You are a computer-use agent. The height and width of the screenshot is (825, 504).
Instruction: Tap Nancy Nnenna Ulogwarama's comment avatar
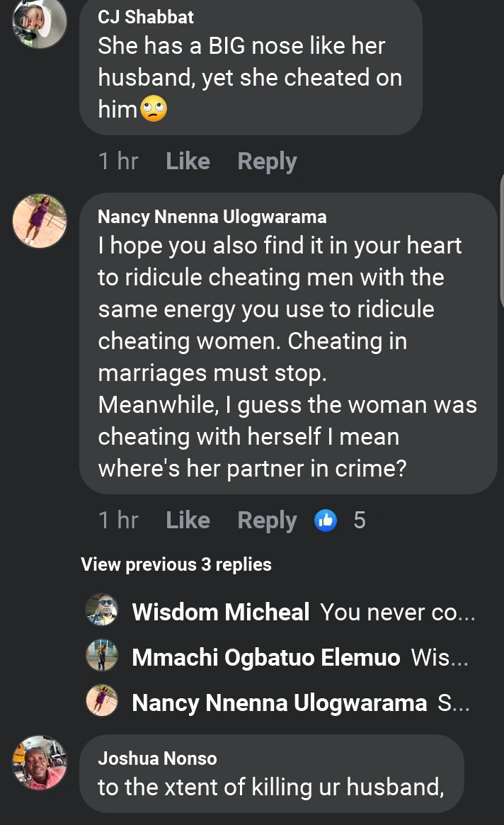[x=40, y=221]
